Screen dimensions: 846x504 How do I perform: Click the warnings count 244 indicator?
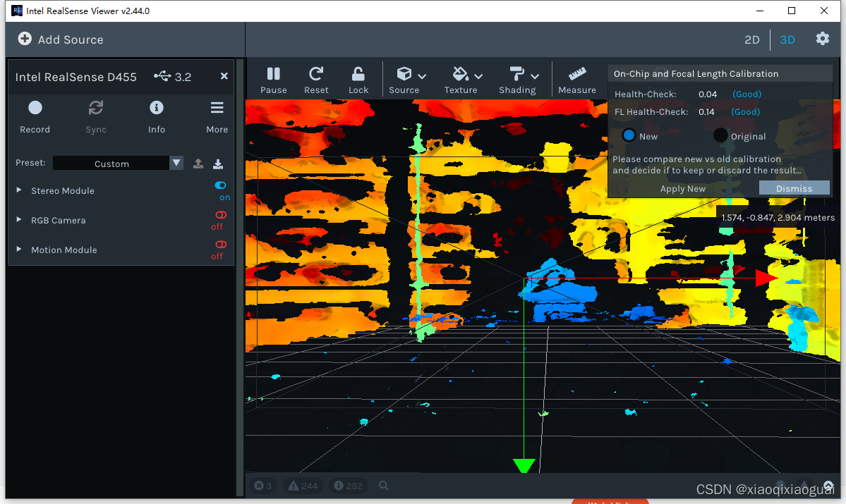coord(302,486)
